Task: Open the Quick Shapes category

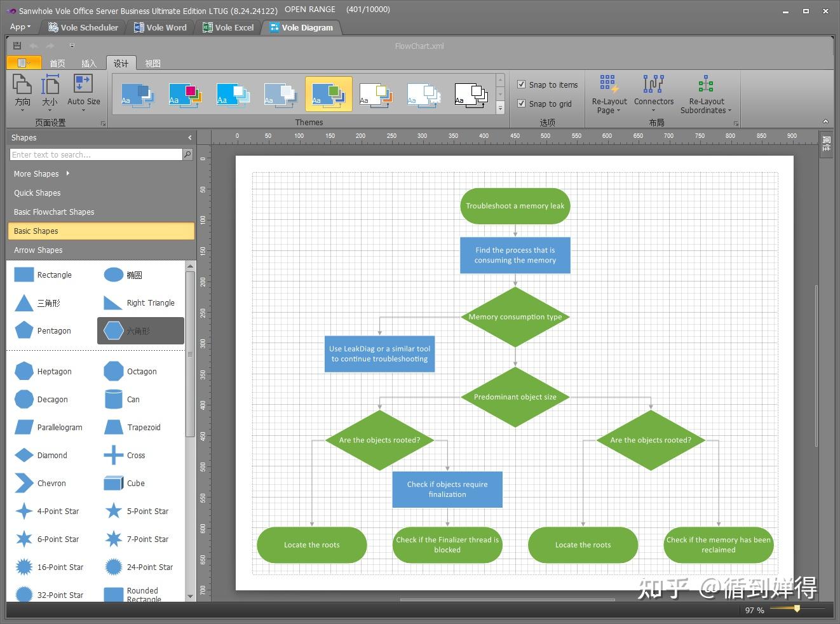Action: pyautogui.click(x=37, y=193)
